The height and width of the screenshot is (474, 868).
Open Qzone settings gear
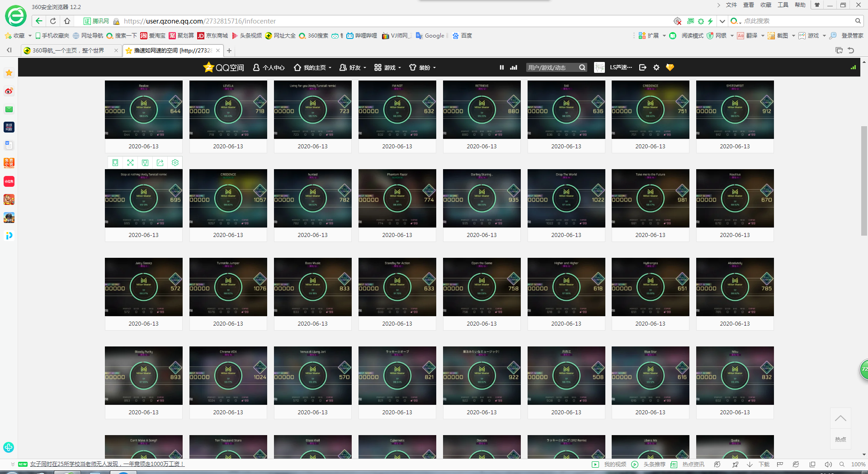click(x=656, y=67)
